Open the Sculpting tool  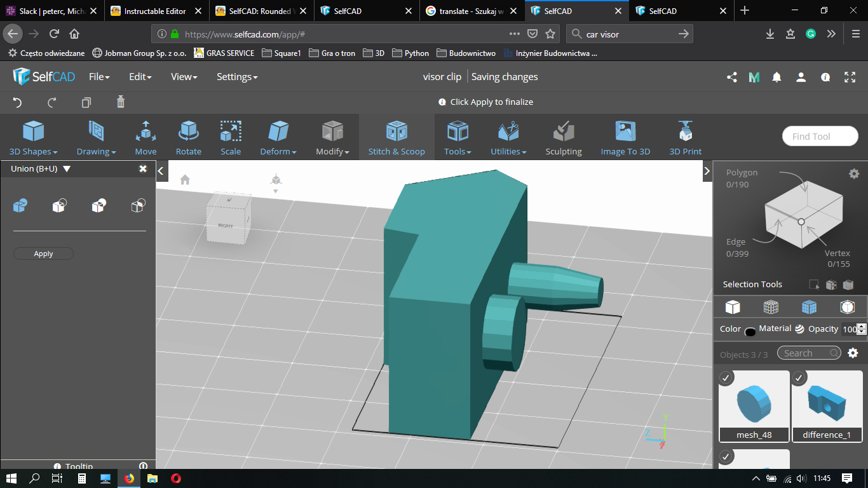pos(564,138)
